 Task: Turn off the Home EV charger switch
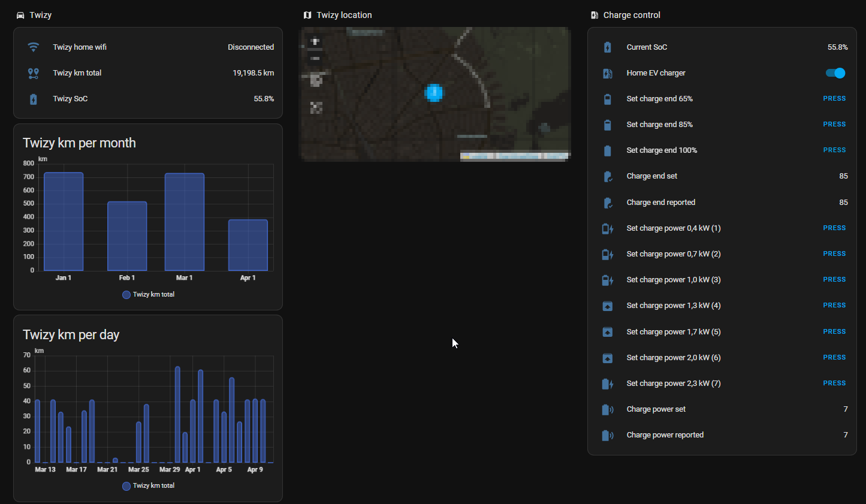click(x=835, y=73)
